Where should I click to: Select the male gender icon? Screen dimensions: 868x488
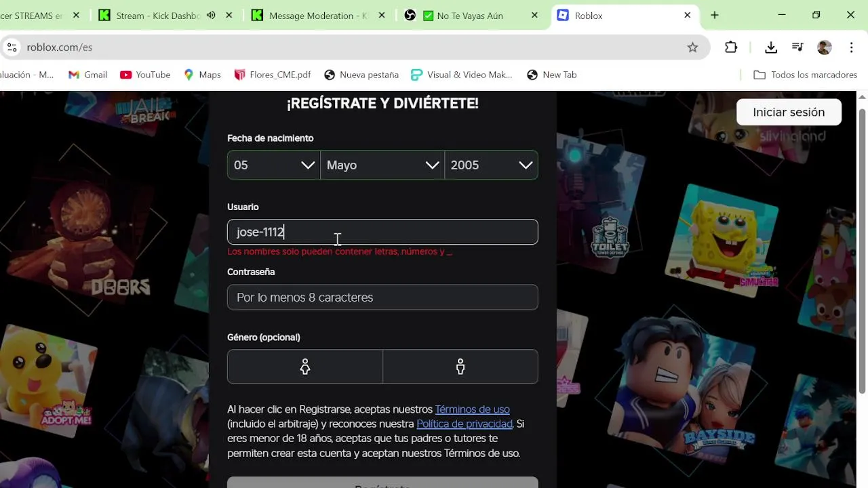(x=460, y=367)
